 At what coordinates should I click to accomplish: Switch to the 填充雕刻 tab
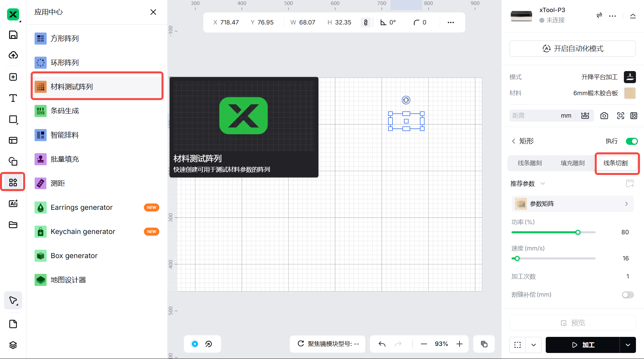pos(573,163)
